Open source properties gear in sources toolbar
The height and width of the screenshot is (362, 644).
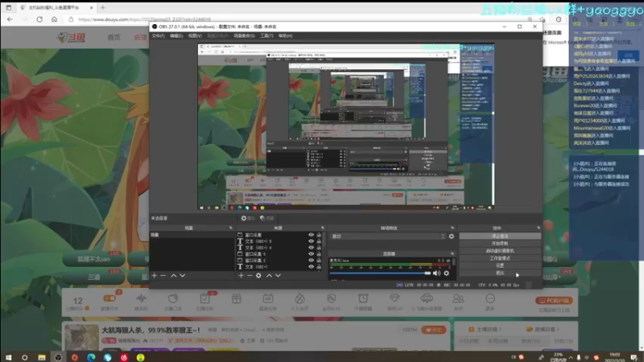258,275
